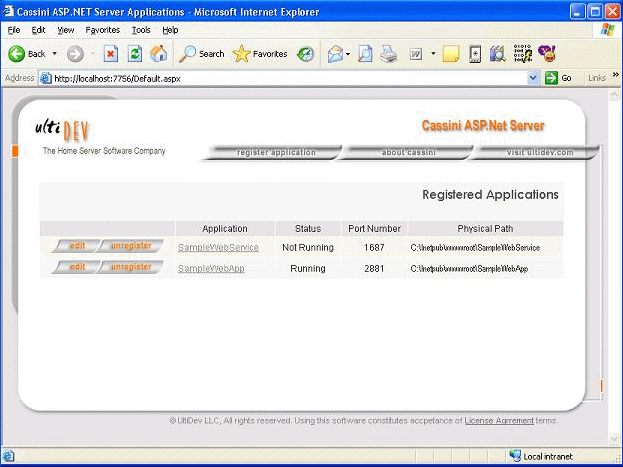Click the Yahoo Messenger toolbar icon
Viewport: 623px width, 467px height.
(547, 53)
